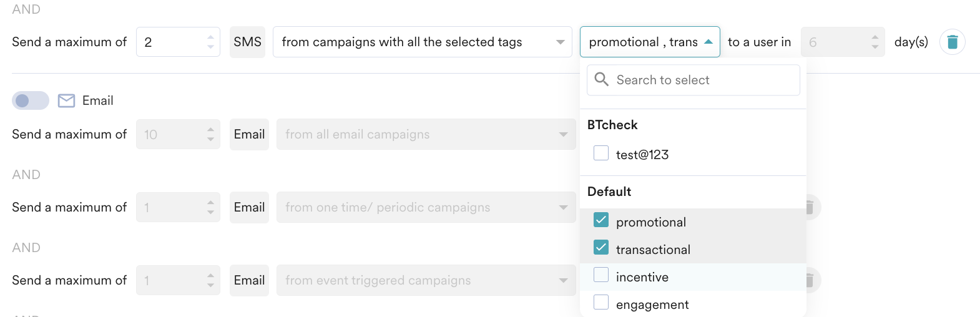Image resolution: width=980 pixels, height=317 pixels.
Task: Expand 'from all email campaigns' dropdown
Action: pos(426,134)
